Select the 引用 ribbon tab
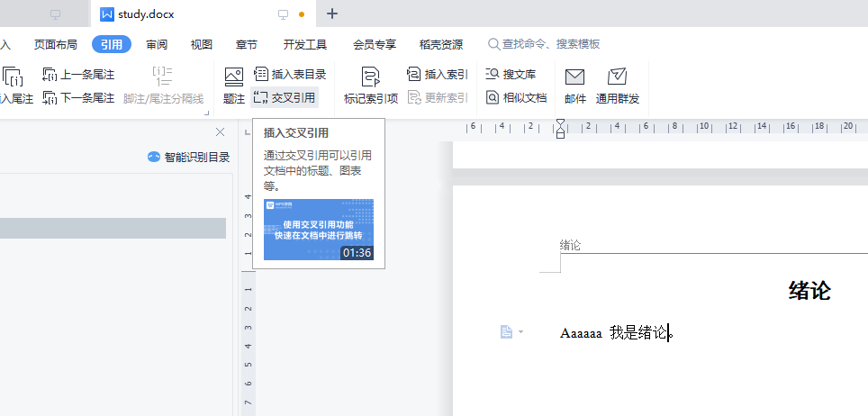 [x=112, y=44]
